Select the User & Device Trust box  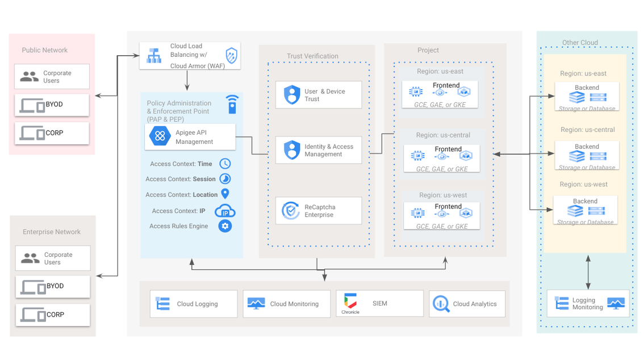click(319, 94)
